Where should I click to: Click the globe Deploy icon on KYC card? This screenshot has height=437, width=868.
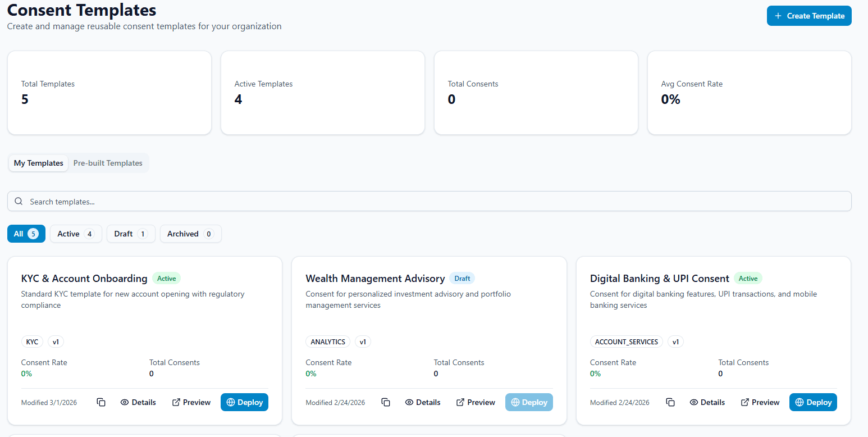point(231,402)
